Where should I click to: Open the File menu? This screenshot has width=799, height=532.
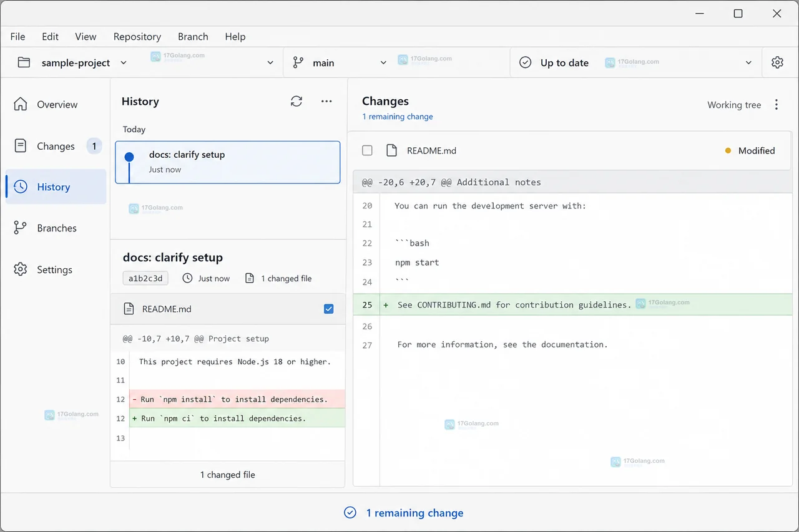click(x=17, y=37)
